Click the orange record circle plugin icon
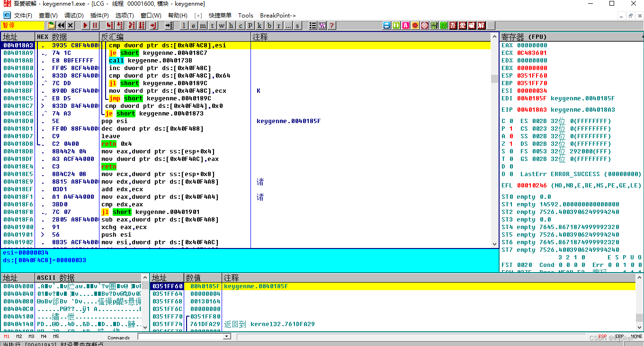 (415, 26)
